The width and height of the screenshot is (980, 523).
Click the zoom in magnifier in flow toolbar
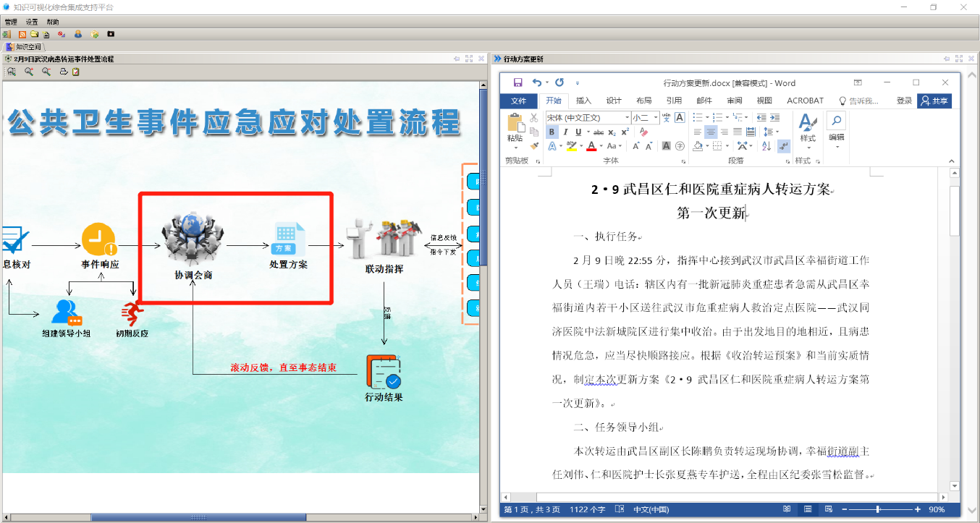[29, 72]
